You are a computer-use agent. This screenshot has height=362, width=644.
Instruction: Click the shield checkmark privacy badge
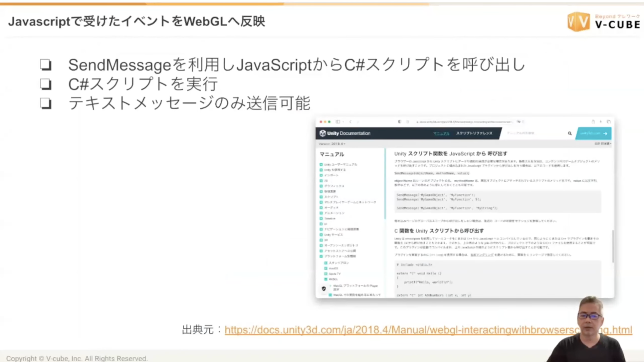point(324,288)
